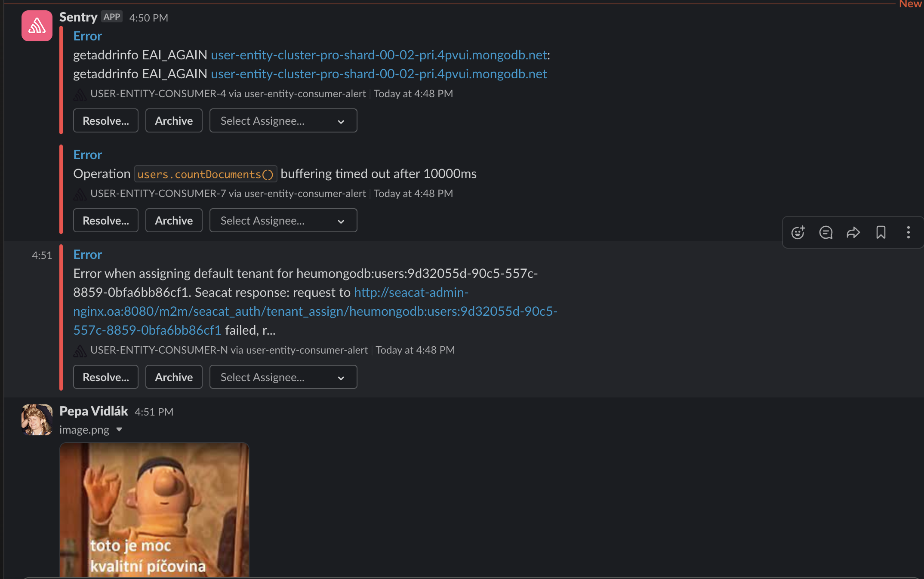The width and height of the screenshot is (924, 579).
Task: Open first mongodb.net shard hostname link
Action: click(379, 55)
